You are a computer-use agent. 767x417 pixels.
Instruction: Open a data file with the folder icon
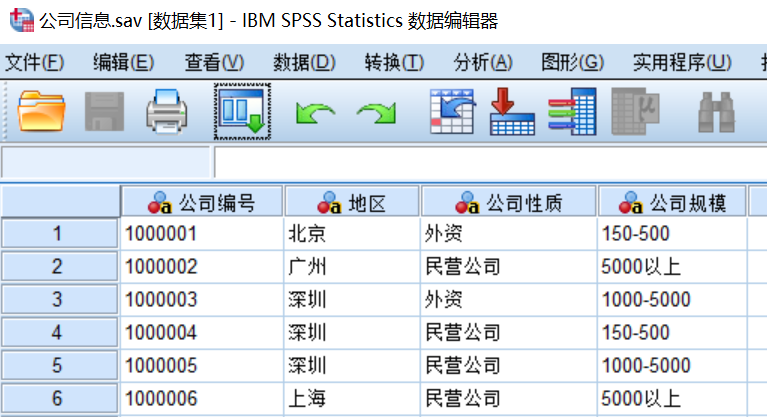(41, 112)
